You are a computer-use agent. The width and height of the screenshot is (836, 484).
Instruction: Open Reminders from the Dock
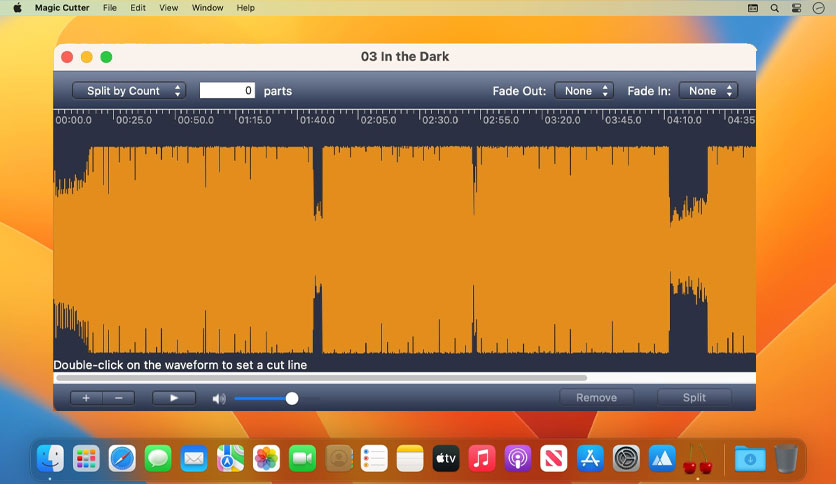tap(374, 458)
